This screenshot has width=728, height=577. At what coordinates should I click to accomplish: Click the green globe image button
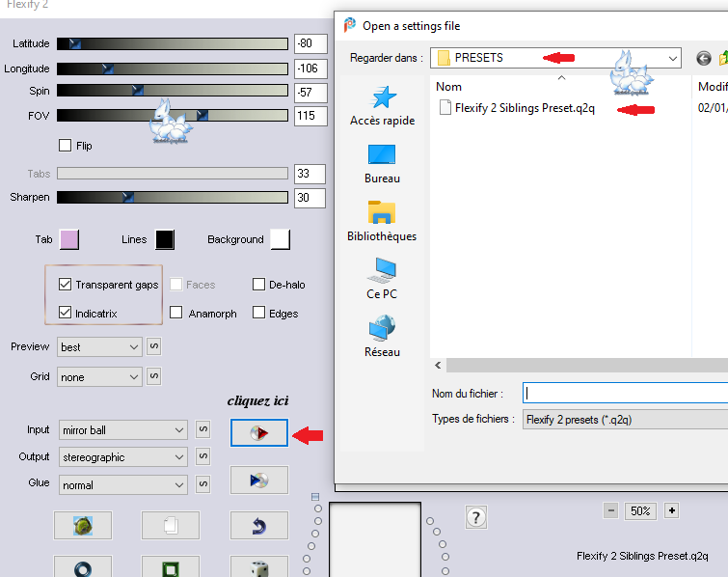coord(83,526)
